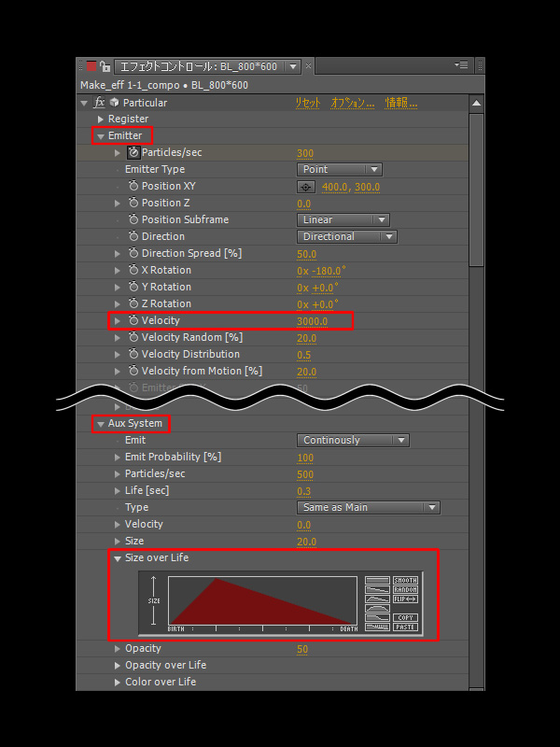This screenshot has width=560, height=747.
Task: Open Position Subframe dropdown showing Linear
Action: [343, 219]
